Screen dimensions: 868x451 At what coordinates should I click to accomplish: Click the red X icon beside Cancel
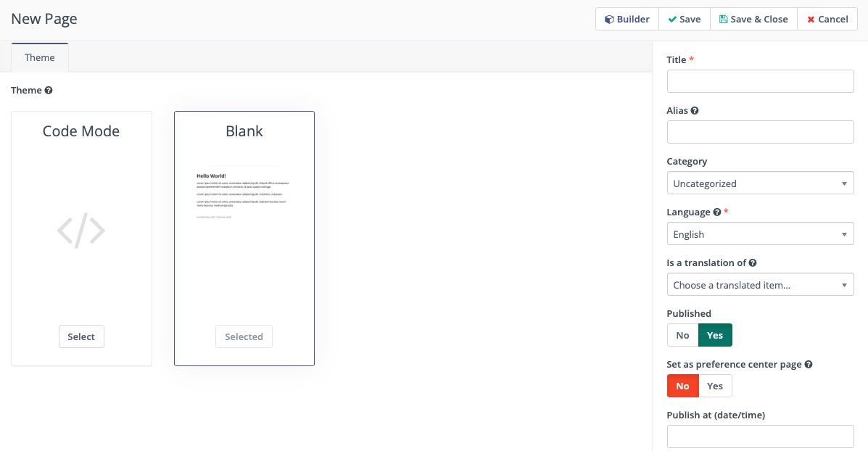click(810, 20)
